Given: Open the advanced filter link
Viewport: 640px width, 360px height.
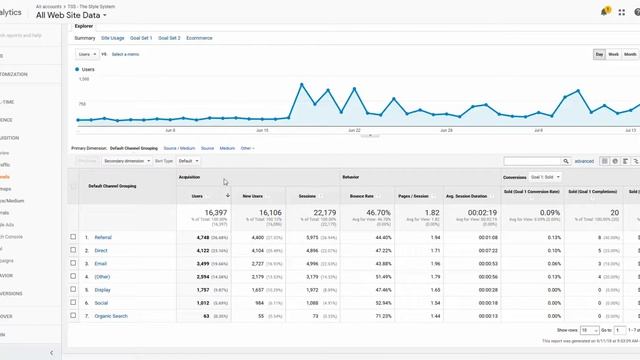Looking at the screenshot, I should point(584,161).
